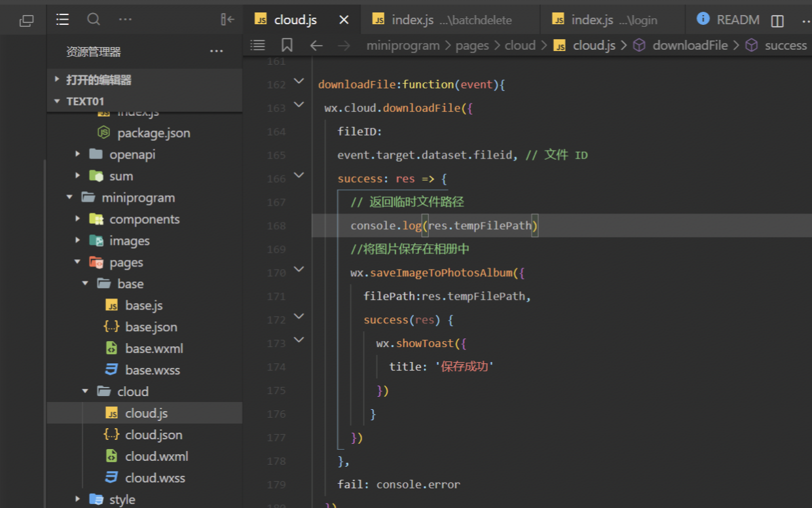The width and height of the screenshot is (812, 508).
Task: Collapse the sidebar panel with arrow icon
Action: (x=227, y=20)
